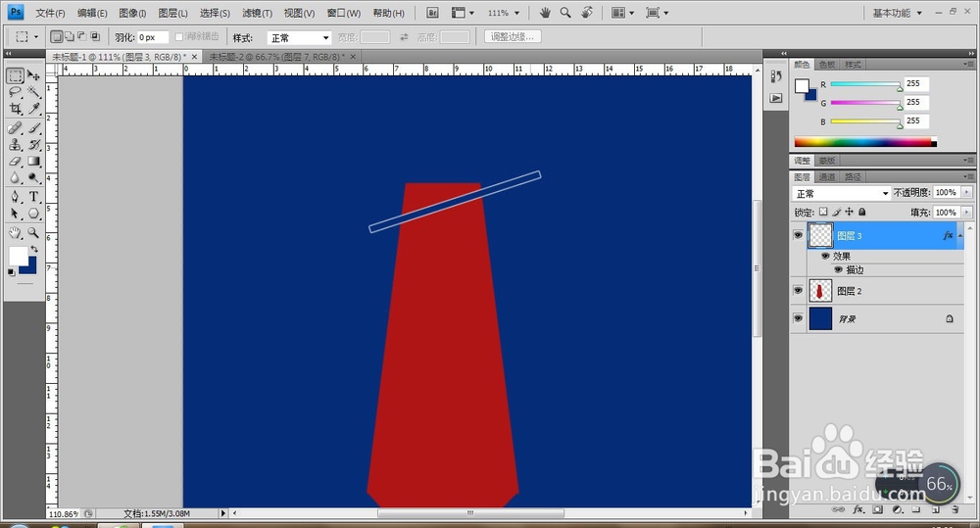
Task: Open the layer blend mode 正常 dropdown
Action: [841, 193]
